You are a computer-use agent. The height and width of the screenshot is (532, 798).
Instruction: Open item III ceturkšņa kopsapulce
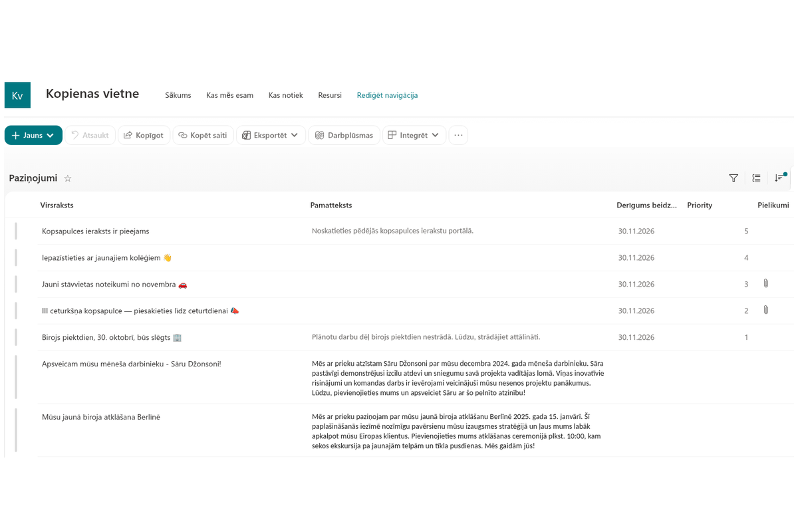click(140, 311)
